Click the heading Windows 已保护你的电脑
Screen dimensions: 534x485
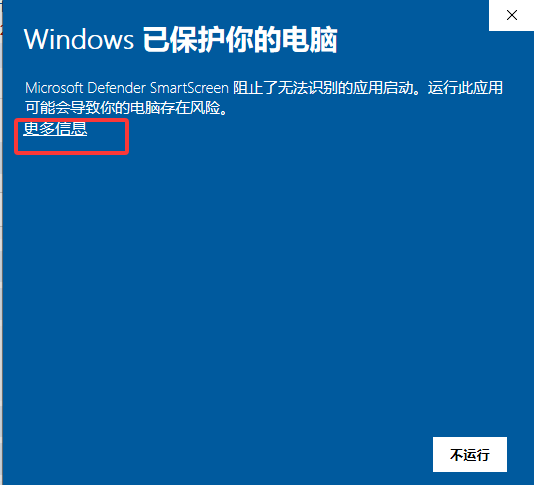point(180,40)
